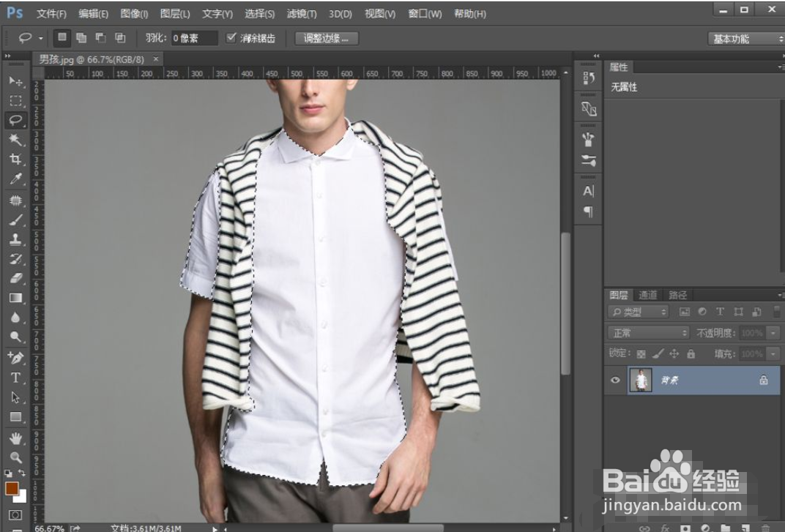785x532 pixels.
Task: Filter layers by text type icon
Action: pos(720,312)
